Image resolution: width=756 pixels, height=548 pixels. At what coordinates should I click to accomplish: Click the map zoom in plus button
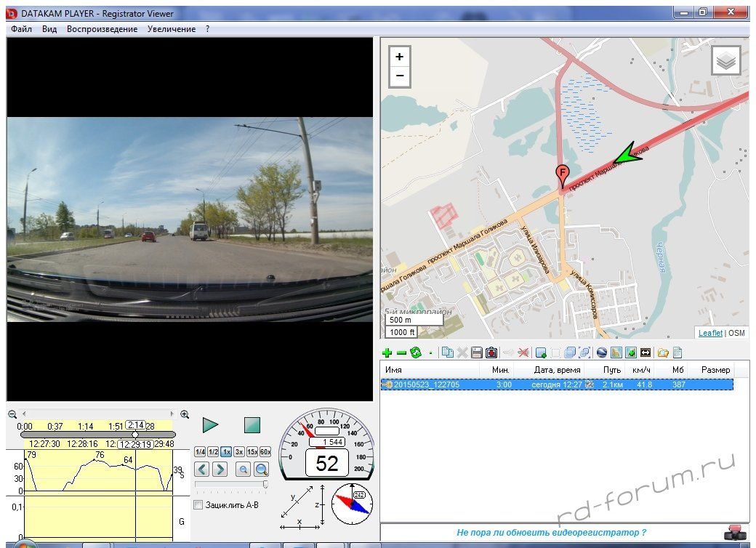click(399, 57)
